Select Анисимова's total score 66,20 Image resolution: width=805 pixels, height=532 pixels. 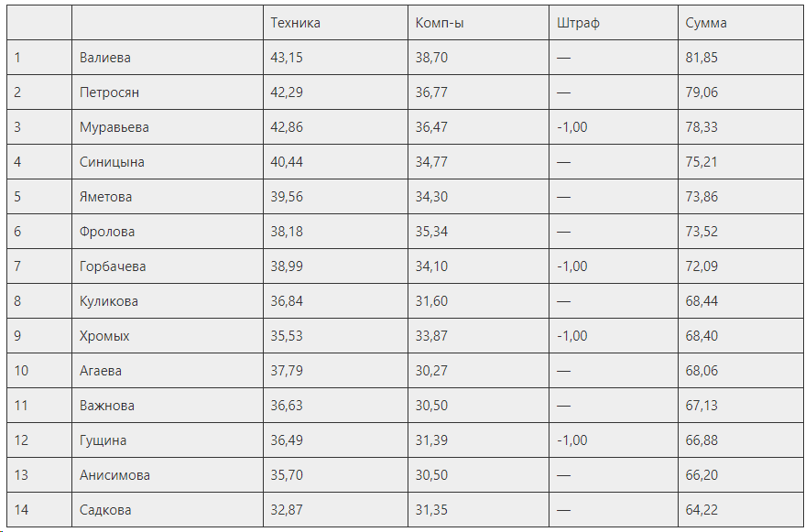coord(702,475)
